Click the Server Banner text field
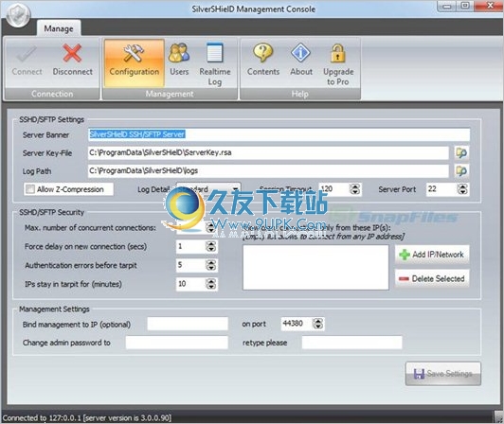The height and width of the screenshot is (424, 504). point(279,134)
